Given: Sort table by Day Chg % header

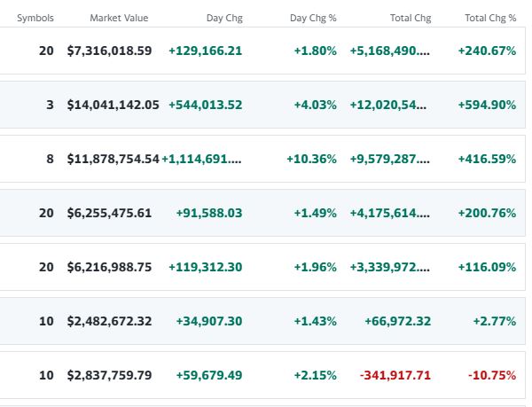Looking at the screenshot, I should [313, 18].
